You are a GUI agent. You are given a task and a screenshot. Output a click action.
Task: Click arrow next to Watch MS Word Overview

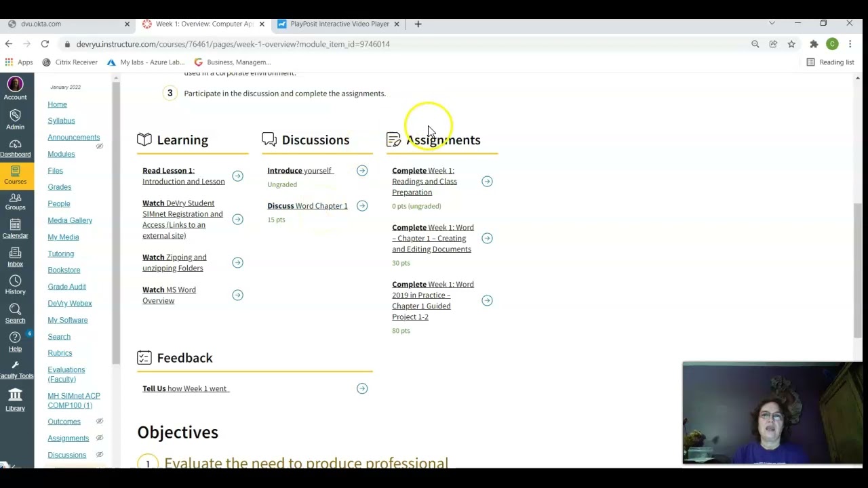coord(237,296)
